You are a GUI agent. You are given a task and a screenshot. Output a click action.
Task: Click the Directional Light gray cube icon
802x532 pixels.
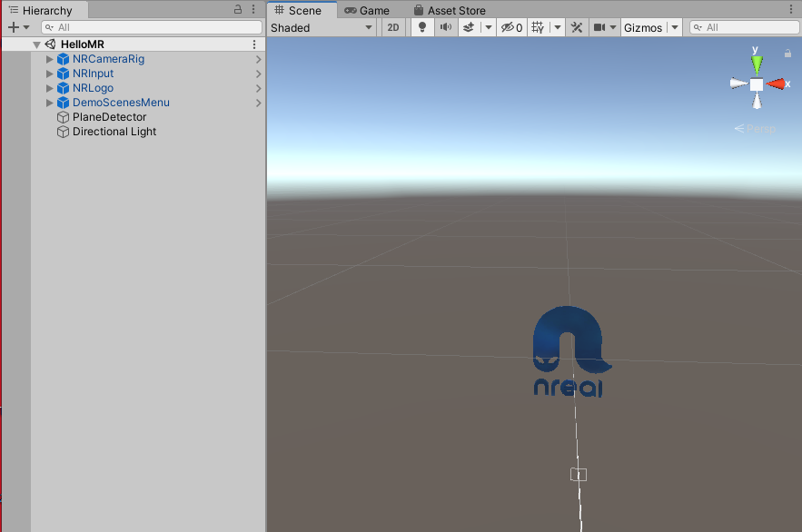(63, 132)
